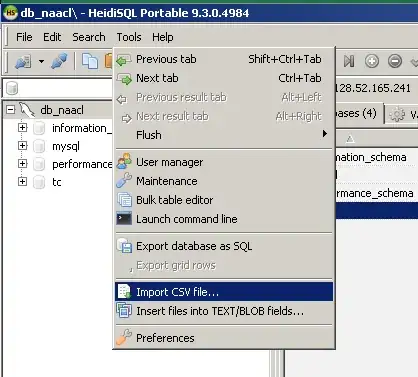Choose Previous tab menu entry
418x377 pixels.
pos(224,59)
